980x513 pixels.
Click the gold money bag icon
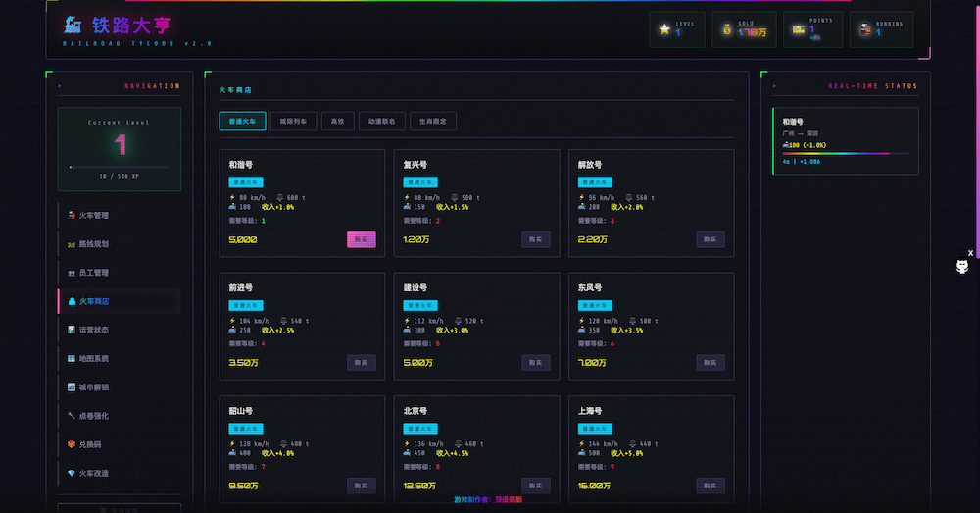click(727, 30)
